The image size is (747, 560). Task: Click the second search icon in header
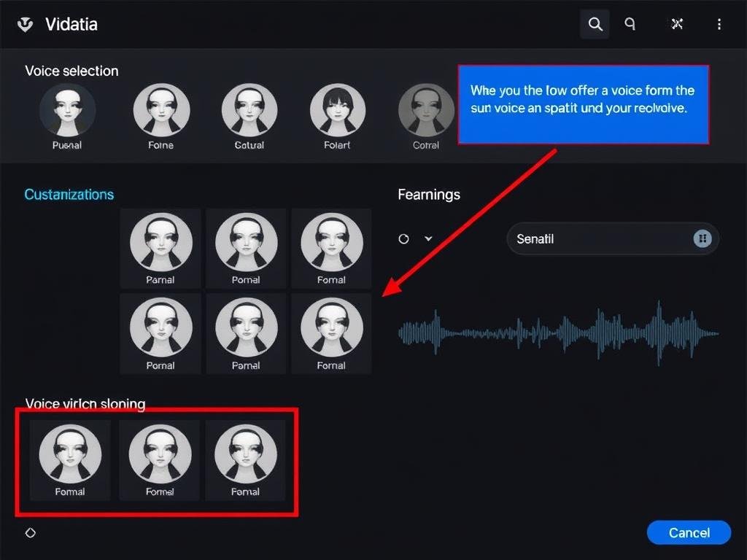(630, 24)
